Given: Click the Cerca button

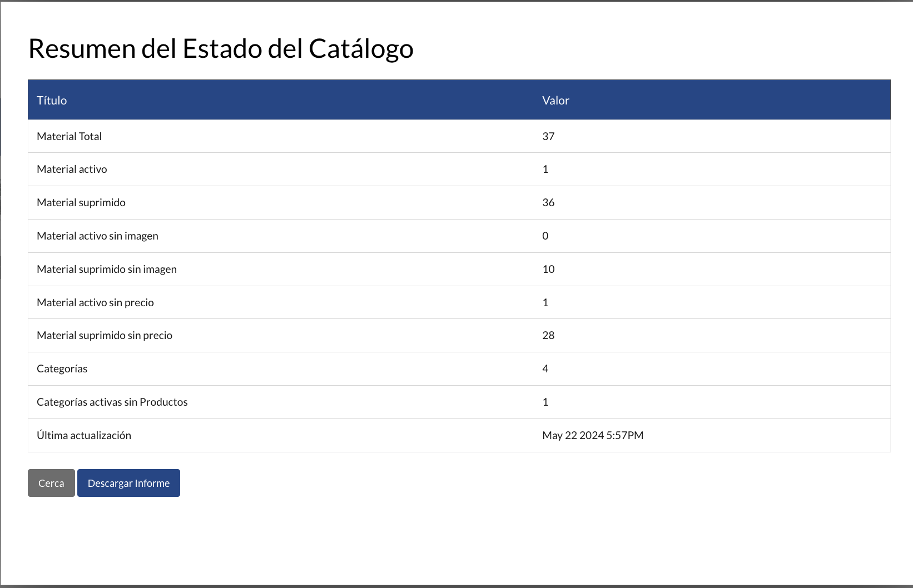Looking at the screenshot, I should pos(51,483).
